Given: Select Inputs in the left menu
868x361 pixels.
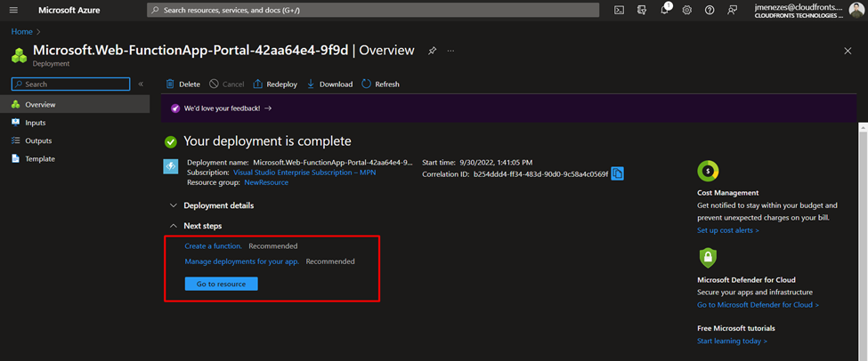Looking at the screenshot, I should click(x=75, y=122).
